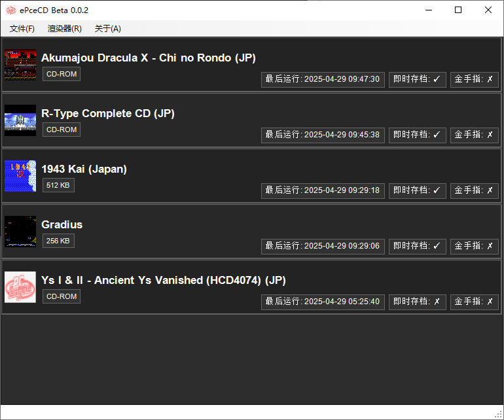The height and width of the screenshot is (420, 504).
Task: Click 金手指 status for 1943 Kai
Action: (x=474, y=190)
